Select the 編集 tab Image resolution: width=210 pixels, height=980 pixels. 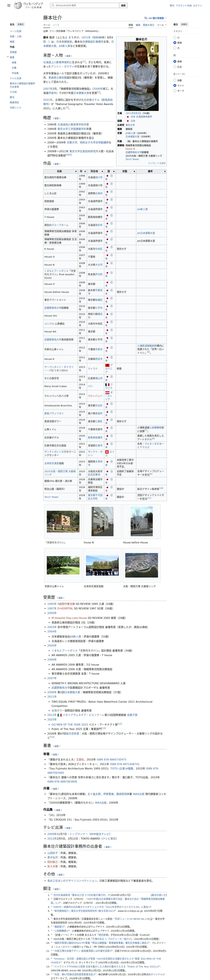(138, 25)
